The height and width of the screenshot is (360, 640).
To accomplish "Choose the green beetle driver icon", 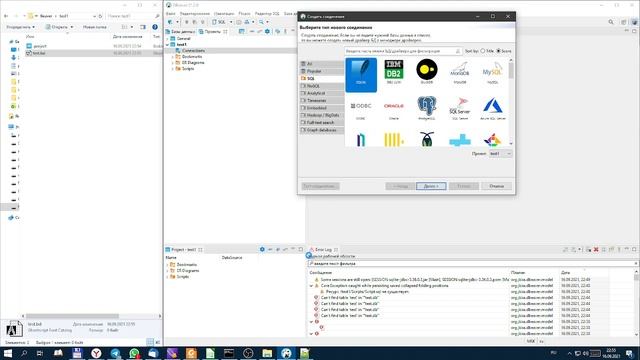I will pyautogui.click(x=427, y=139).
